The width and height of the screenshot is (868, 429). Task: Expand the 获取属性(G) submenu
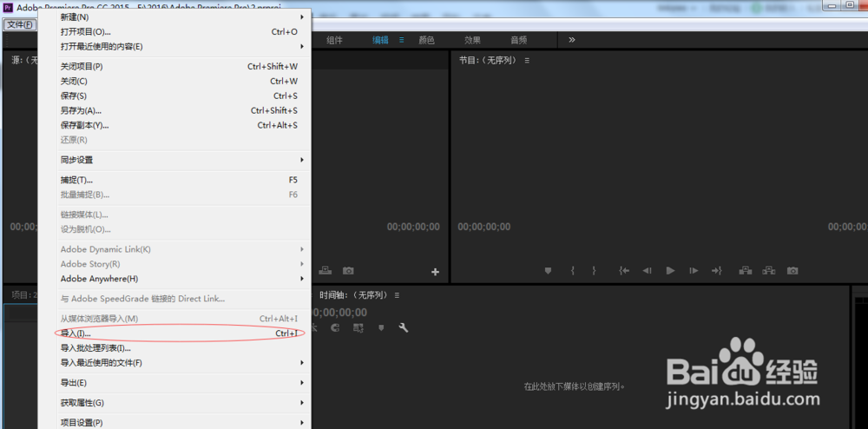[175, 402]
